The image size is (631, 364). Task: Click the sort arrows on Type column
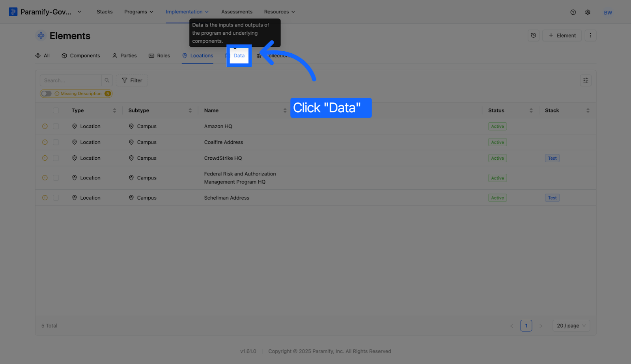click(x=114, y=110)
